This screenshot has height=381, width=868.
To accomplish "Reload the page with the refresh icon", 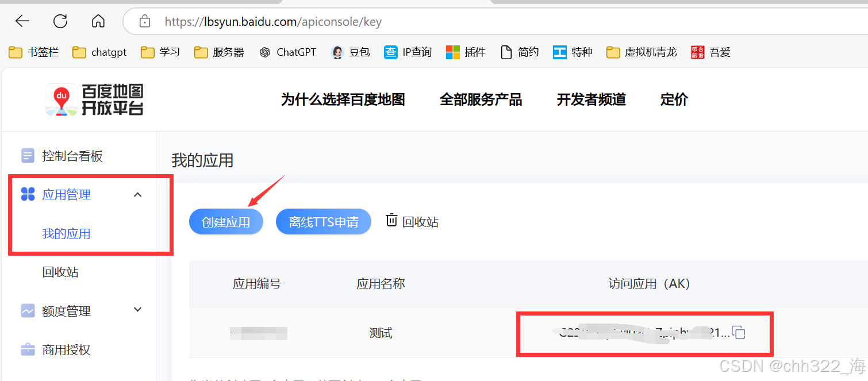I will point(60,22).
